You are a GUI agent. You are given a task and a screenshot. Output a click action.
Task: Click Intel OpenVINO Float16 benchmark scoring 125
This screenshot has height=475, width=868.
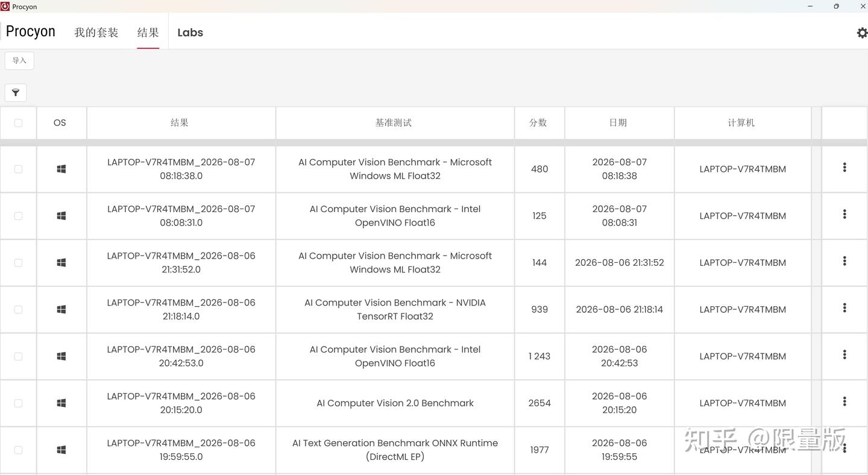tap(395, 216)
